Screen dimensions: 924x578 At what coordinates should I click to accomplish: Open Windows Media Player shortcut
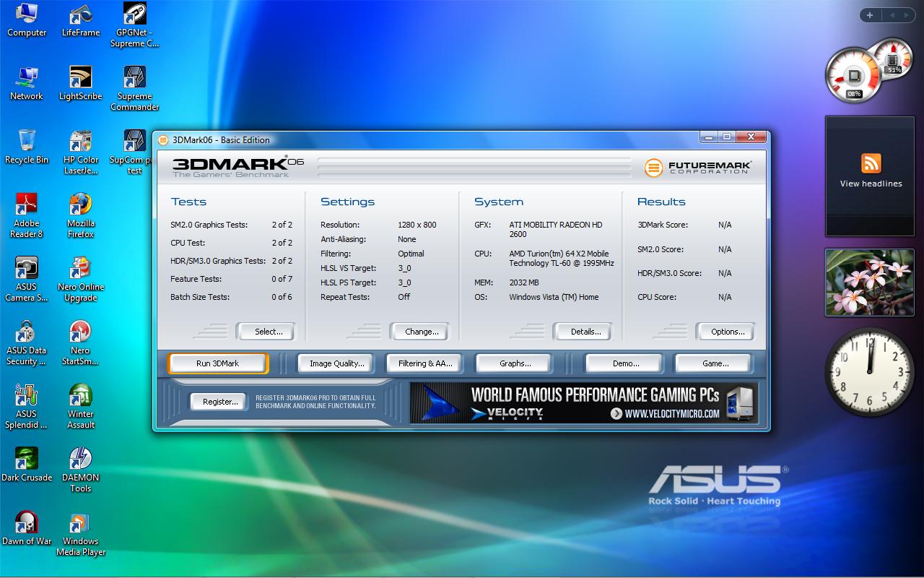coord(80,533)
